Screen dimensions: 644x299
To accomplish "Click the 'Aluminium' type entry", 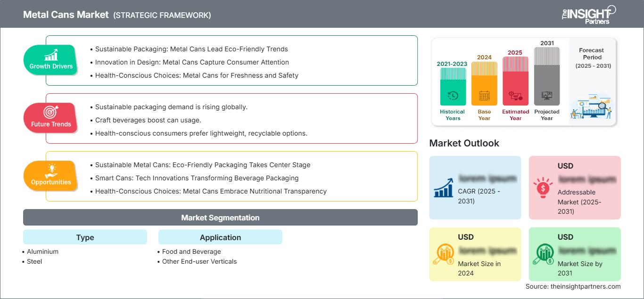I will click(x=42, y=251).
